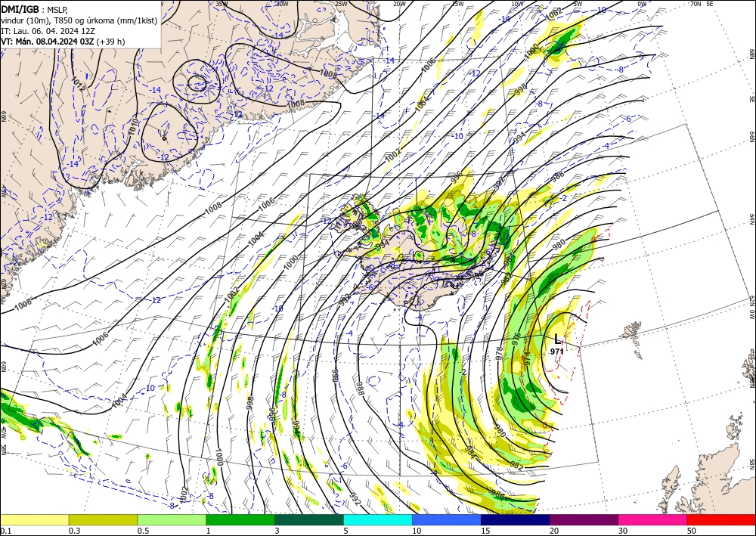Image resolution: width=756 pixels, height=536 pixels.
Task: Click the '70N' latitude label at top right
Action: click(x=696, y=4)
